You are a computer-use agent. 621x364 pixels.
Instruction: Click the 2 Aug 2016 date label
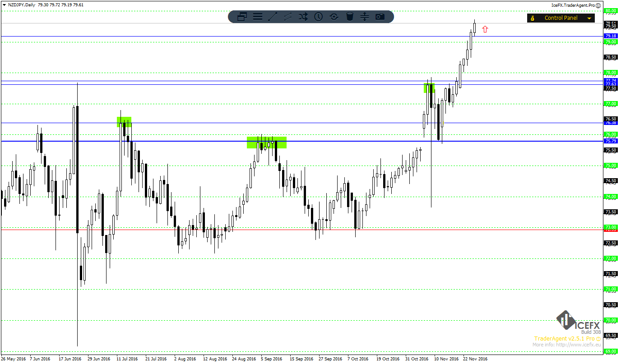pyautogui.click(x=185, y=359)
